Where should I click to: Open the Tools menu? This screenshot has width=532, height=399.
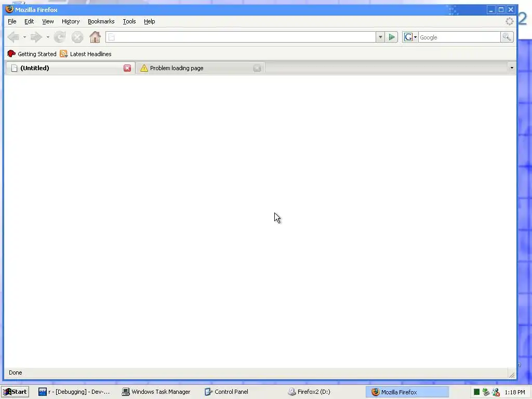point(129,21)
